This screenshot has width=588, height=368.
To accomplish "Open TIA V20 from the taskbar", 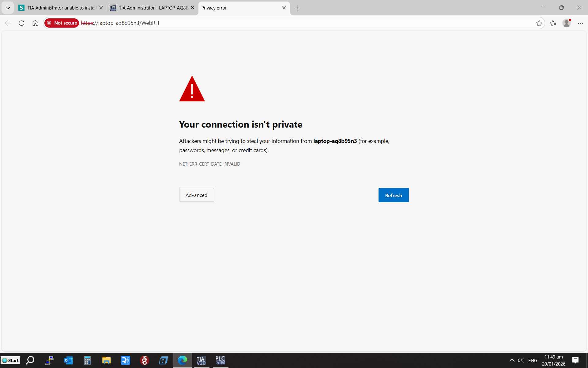I will point(201,360).
